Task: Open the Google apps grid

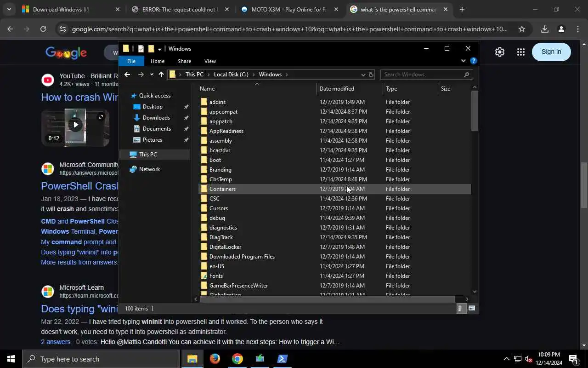Action: [x=520, y=52]
